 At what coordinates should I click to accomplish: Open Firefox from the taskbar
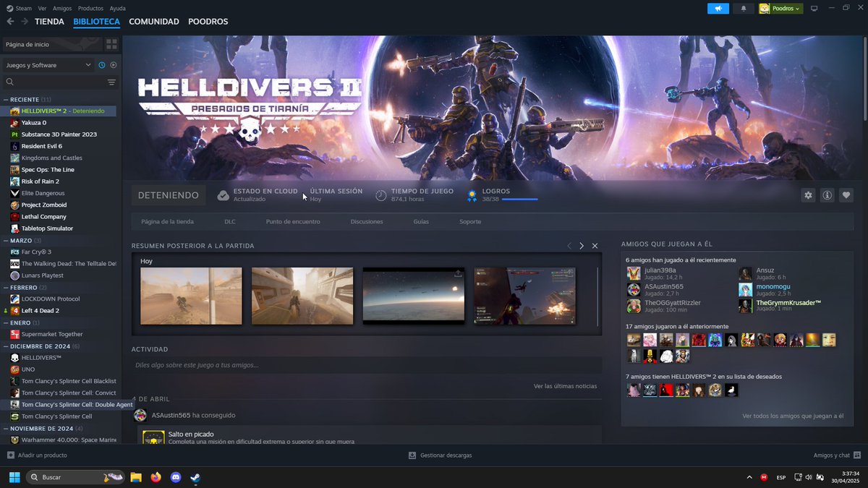(156, 477)
